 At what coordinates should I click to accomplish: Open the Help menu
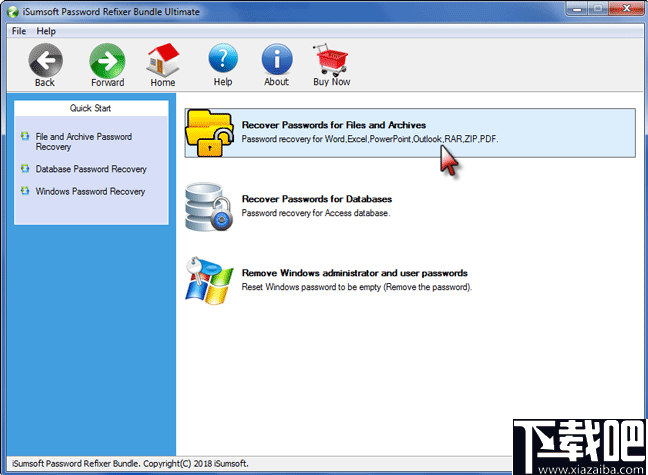click(46, 31)
